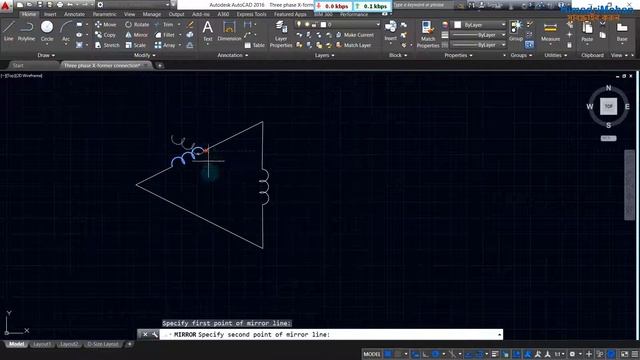This screenshot has height=360, width=640.
Task: Activate the Array command
Action: (165, 45)
